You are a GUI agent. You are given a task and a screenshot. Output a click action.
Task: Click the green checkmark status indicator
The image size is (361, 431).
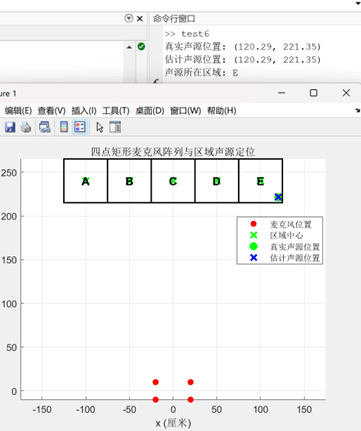[x=141, y=47]
